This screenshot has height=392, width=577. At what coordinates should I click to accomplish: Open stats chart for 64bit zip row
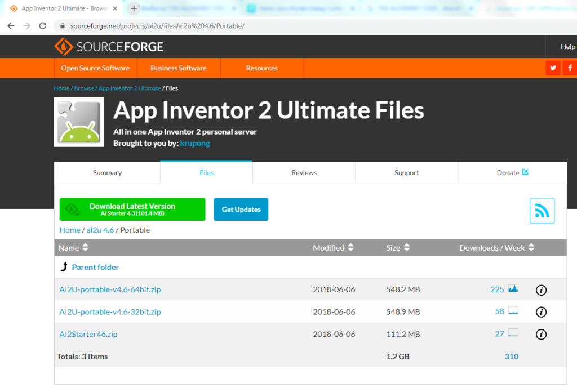[x=513, y=289]
